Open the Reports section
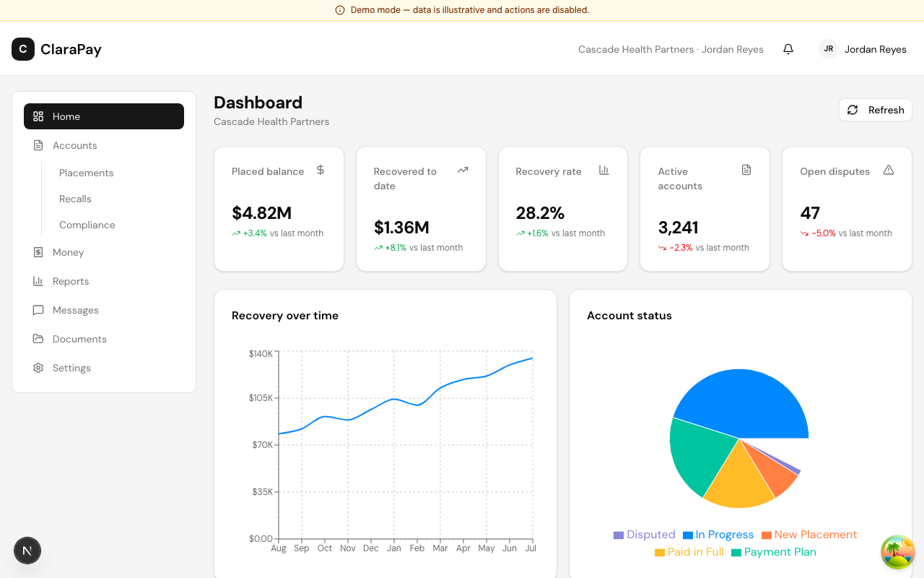The height and width of the screenshot is (578, 924). [104, 281]
